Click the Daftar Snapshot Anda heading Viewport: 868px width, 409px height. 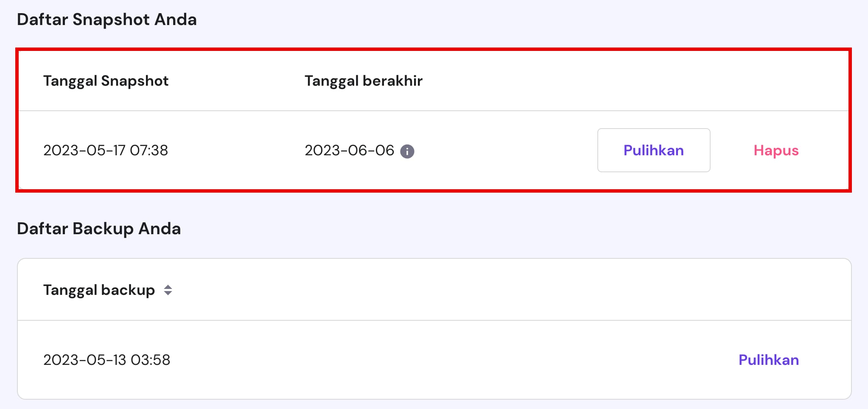(x=107, y=19)
